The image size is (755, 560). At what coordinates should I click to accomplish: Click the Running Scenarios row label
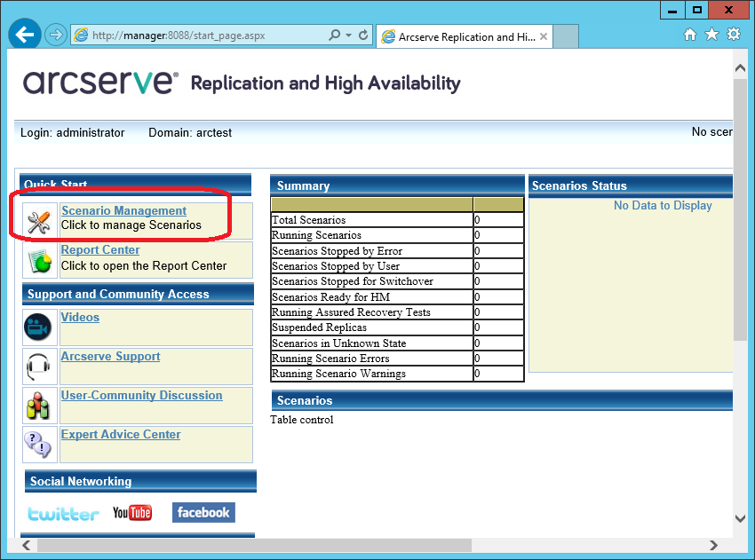point(316,235)
